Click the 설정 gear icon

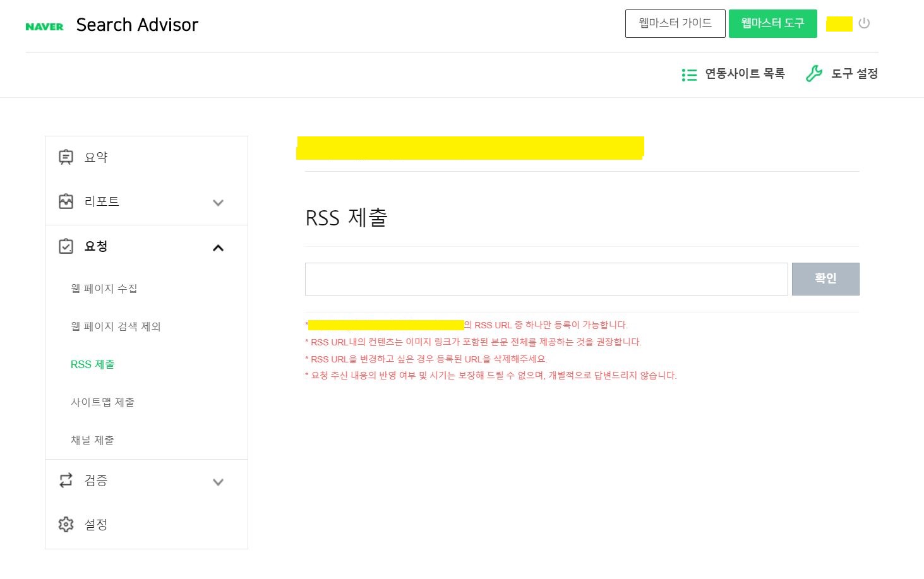click(66, 525)
